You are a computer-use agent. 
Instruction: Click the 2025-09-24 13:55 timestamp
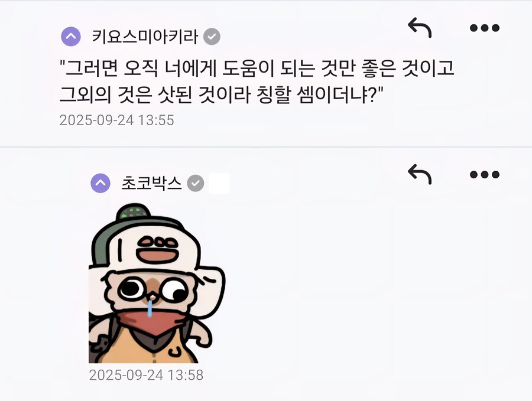pyautogui.click(x=116, y=120)
